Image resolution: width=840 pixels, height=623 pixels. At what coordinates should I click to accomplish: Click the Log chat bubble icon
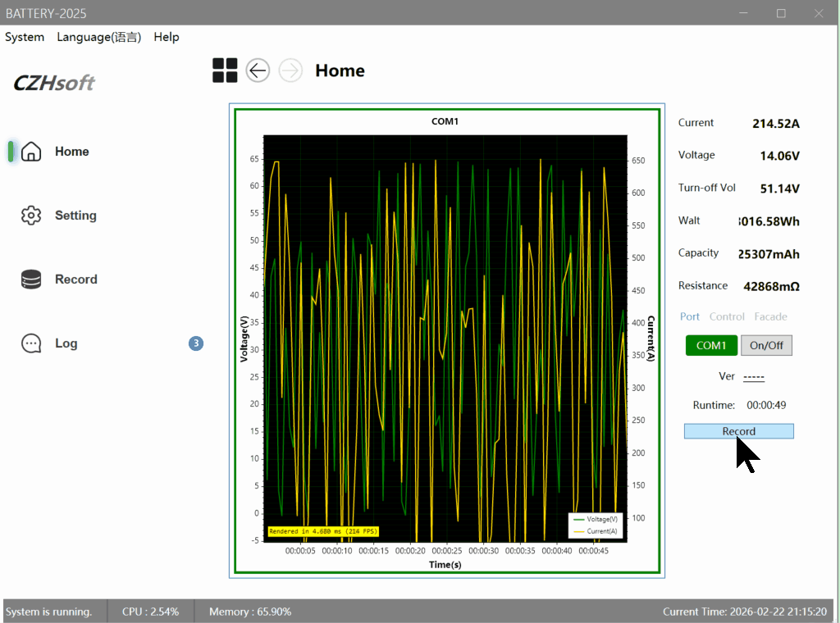[x=31, y=343]
